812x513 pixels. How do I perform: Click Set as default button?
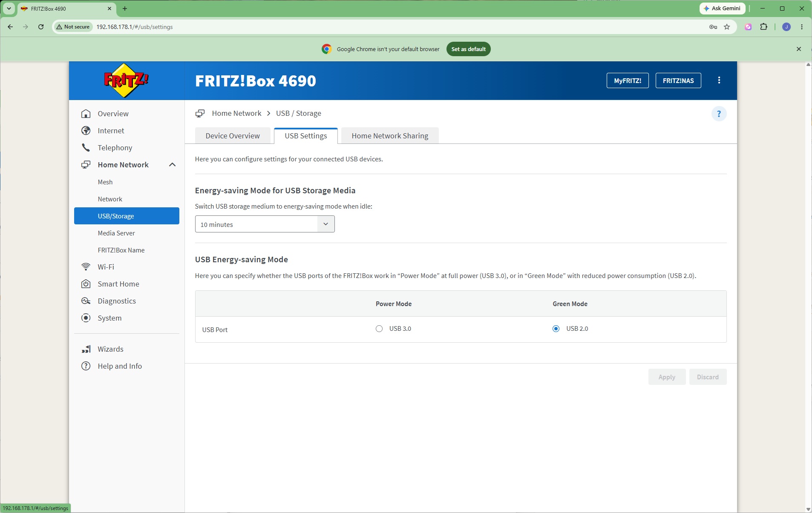click(x=469, y=49)
